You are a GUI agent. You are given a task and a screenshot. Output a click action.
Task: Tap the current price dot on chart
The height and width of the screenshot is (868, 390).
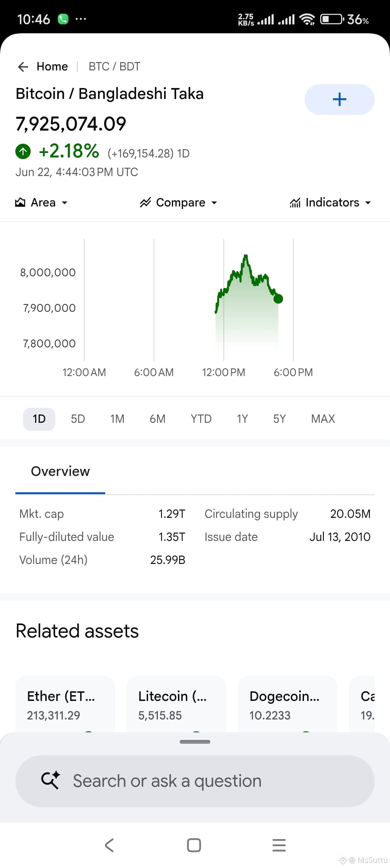coord(278,299)
